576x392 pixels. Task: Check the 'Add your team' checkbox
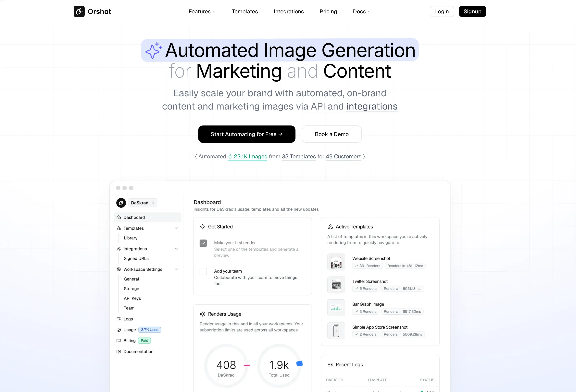point(203,271)
